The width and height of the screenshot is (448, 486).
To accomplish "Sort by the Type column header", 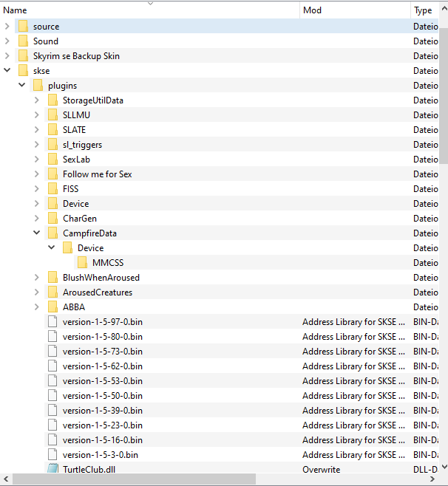I will [424, 10].
